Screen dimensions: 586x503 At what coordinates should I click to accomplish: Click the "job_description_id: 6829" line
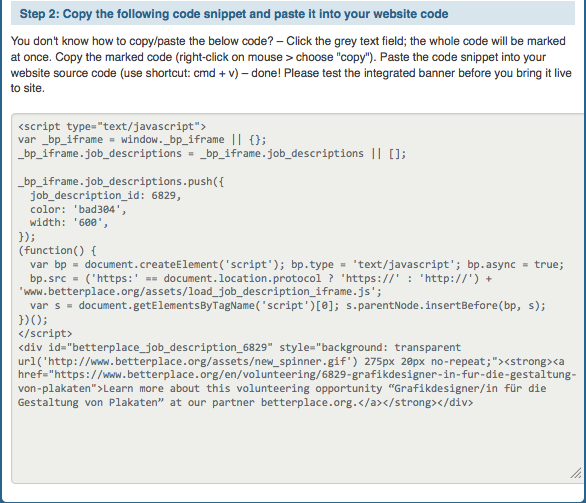coord(105,195)
